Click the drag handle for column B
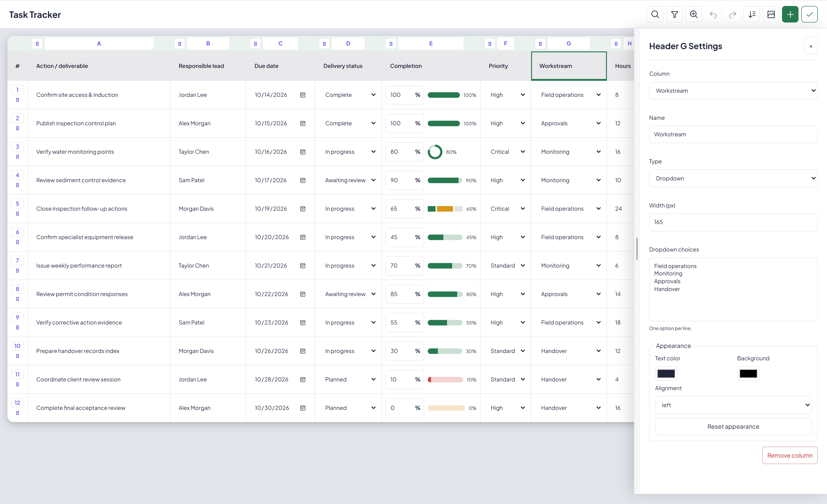The image size is (827, 504). (x=180, y=44)
